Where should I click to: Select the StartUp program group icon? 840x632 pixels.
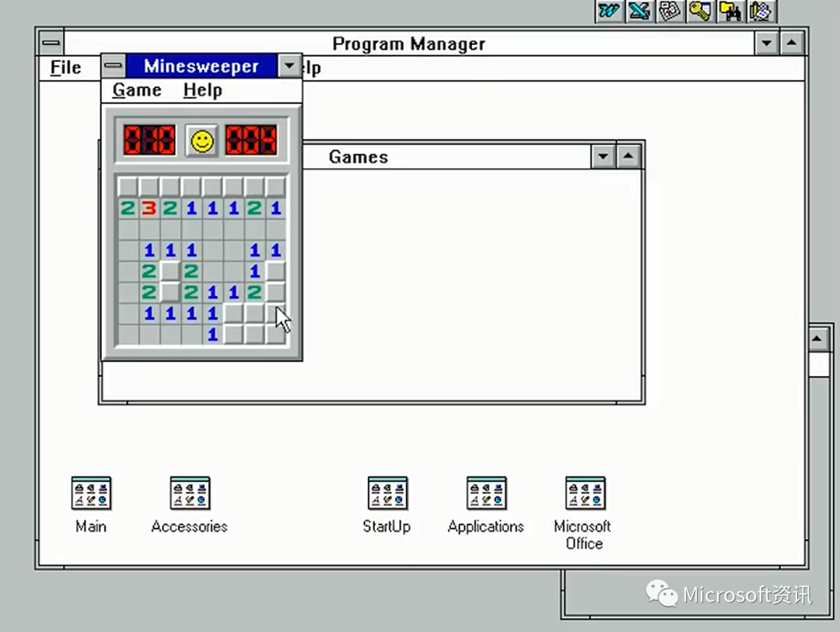click(387, 505)
